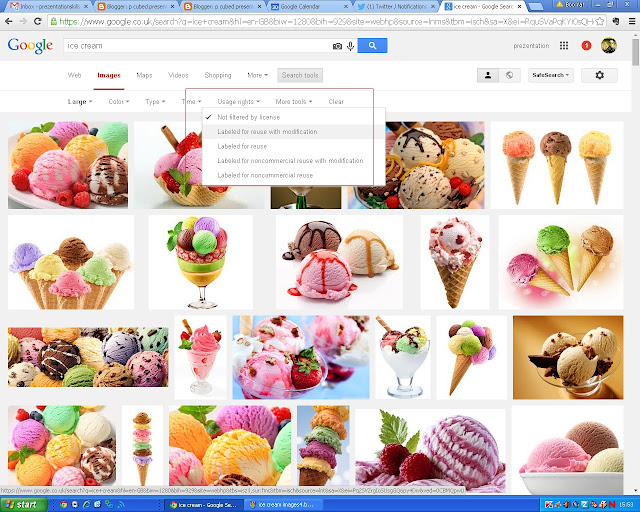
Task: Click the camera search-by-image icon
Action: coord(337,46)
